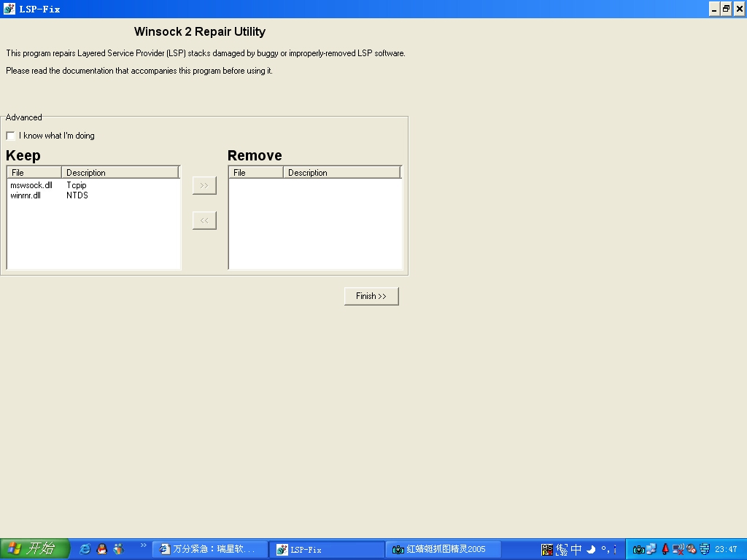Click the striped shield firewall tray icon
This screenshot has width=747, height=560.
pyautogui.click(x=705, y=549)
